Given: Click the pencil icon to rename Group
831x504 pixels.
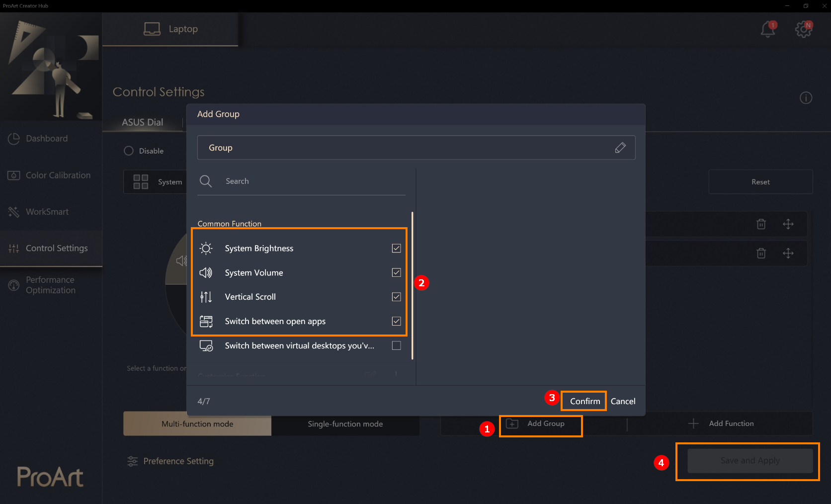Looking at the screenshot, I should (620, 148).
